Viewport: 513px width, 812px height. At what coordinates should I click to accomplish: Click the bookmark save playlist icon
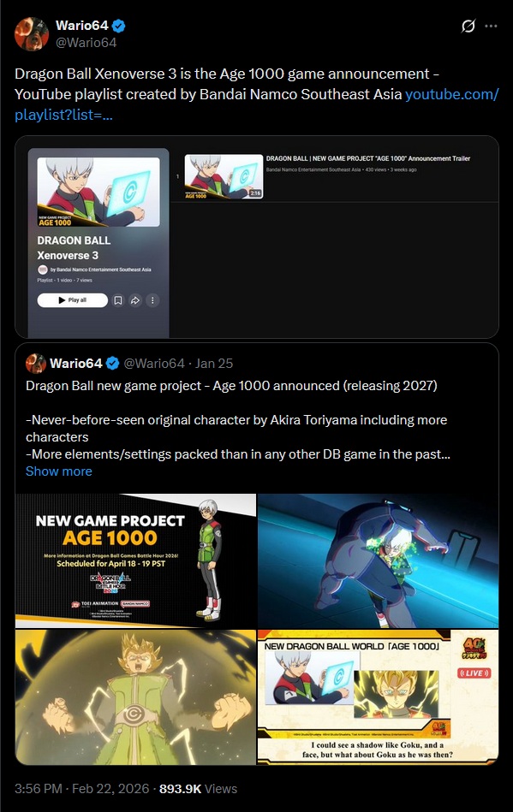(x=118, y=300)
